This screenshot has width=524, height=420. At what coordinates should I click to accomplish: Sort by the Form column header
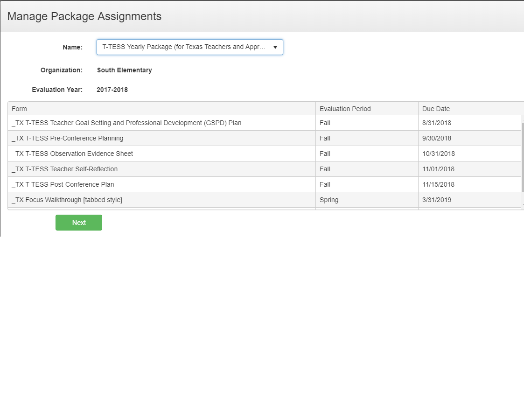click(20, 109)
